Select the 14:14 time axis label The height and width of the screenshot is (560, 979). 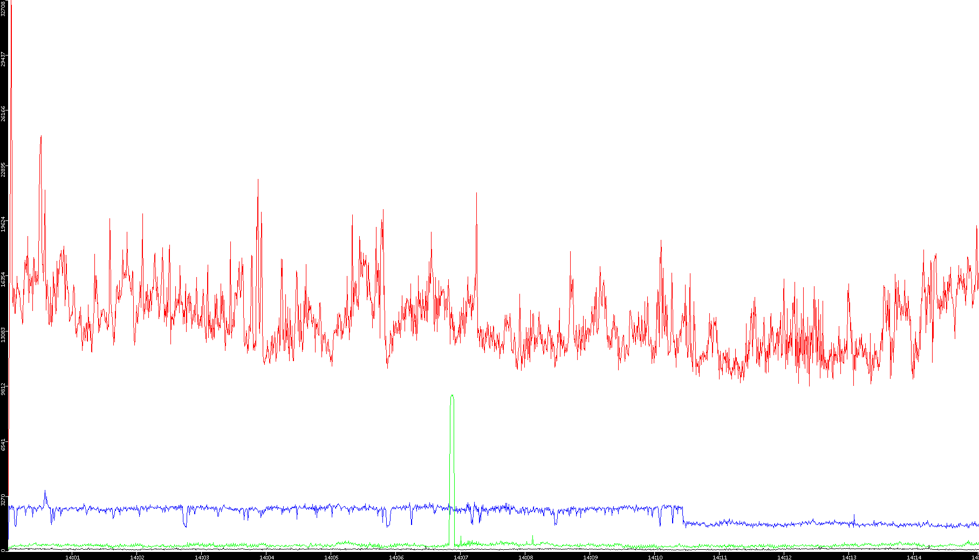[x=914, y=557]
